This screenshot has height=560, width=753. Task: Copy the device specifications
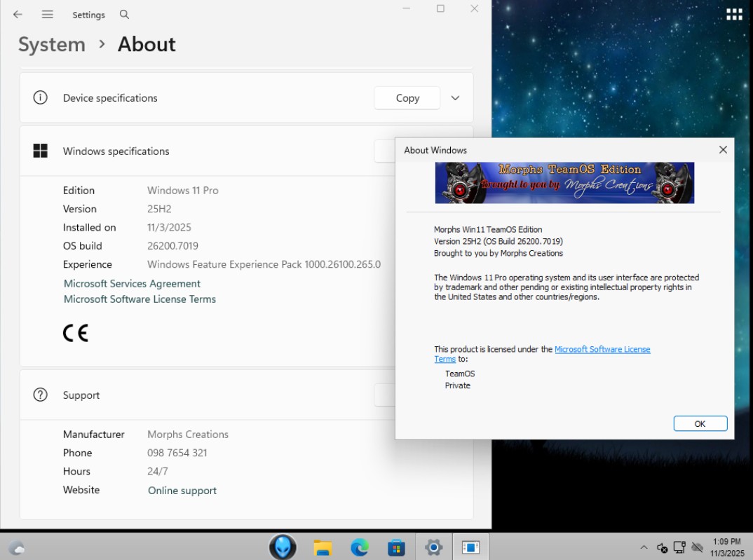pyautogui.click(x=407, y=98)
